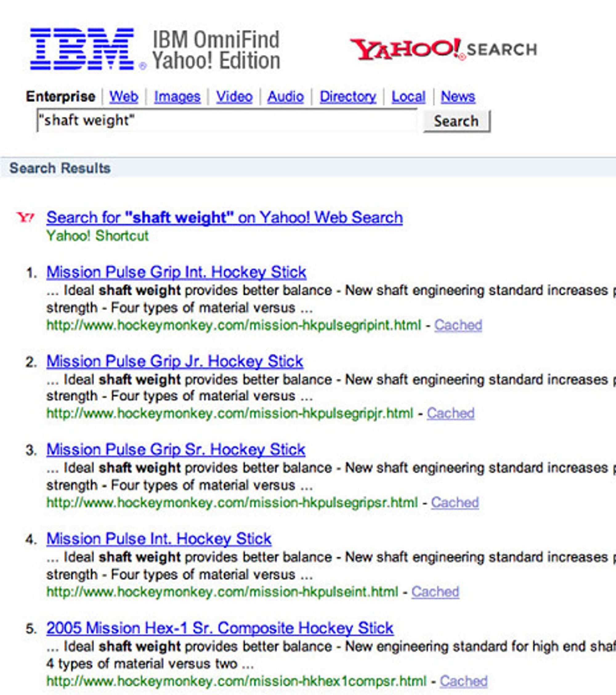Open Search for "shaft weight" on Yahoo! Web Search
616x695 pixels.
click(x=225, y=217)
